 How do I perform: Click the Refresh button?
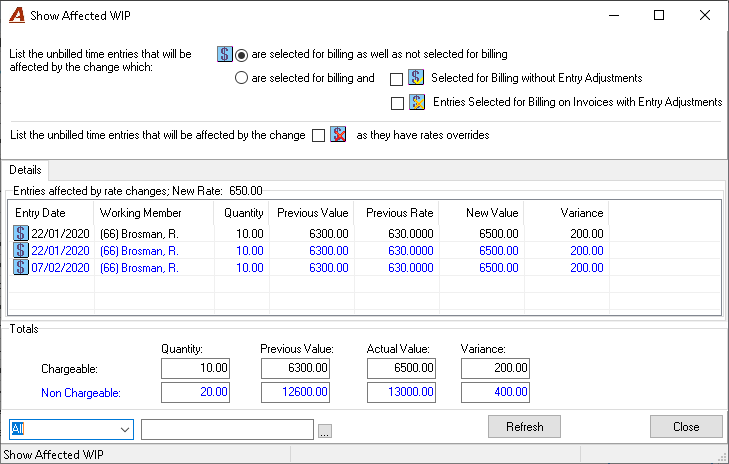(x=524, y=426)
